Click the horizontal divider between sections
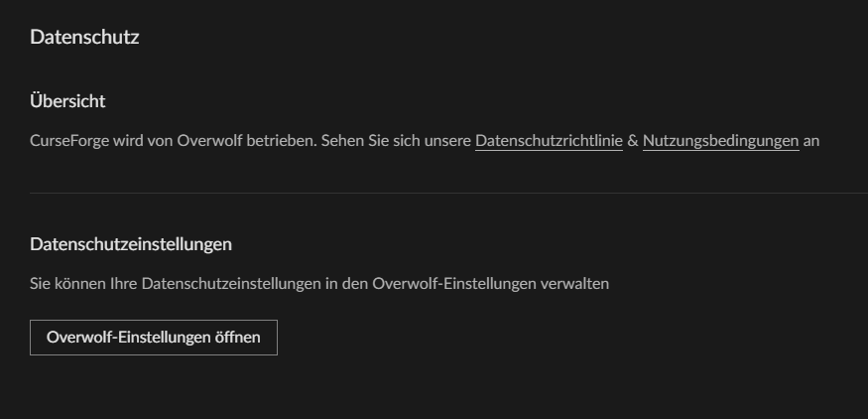Image resolution: width=868 pixels, height=419 pixels. point(448,192)
